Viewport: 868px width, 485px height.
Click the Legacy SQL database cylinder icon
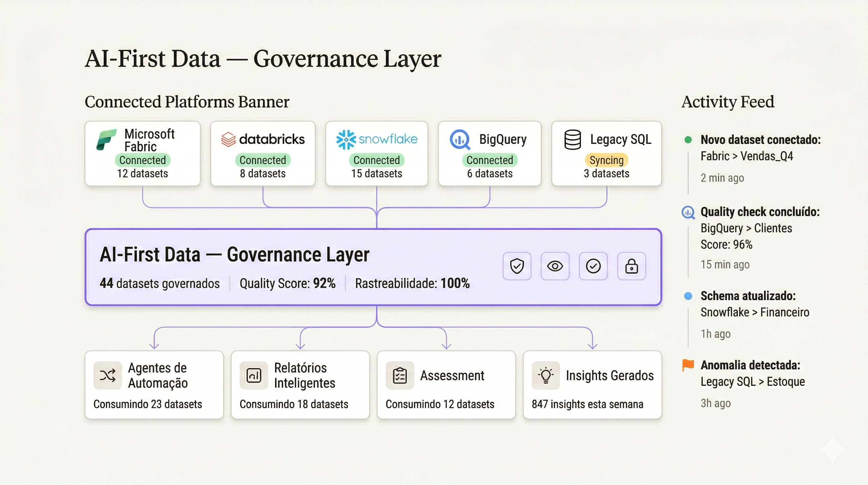click(572, 139)
